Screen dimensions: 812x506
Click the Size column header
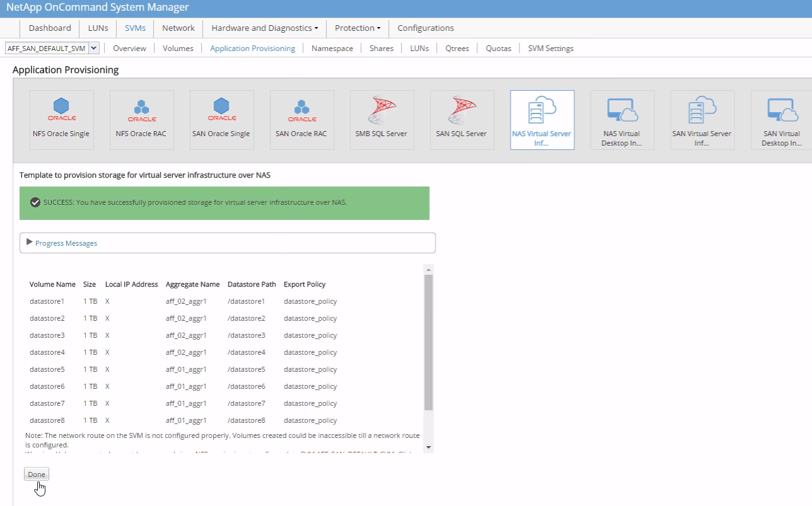(x=90, y=284)
